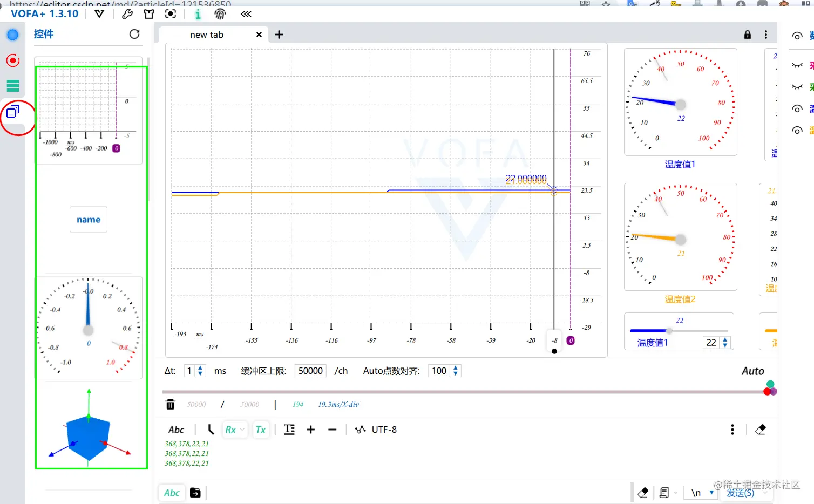Click the UTF-8 encoding label
This screenshot has height=504, width=814.
point(384,430)
